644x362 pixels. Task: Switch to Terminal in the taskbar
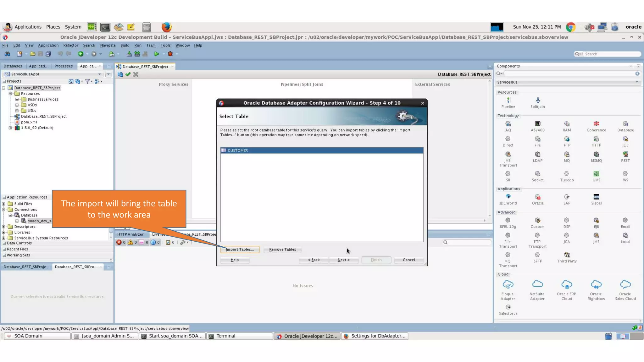(x=239, y=336)
